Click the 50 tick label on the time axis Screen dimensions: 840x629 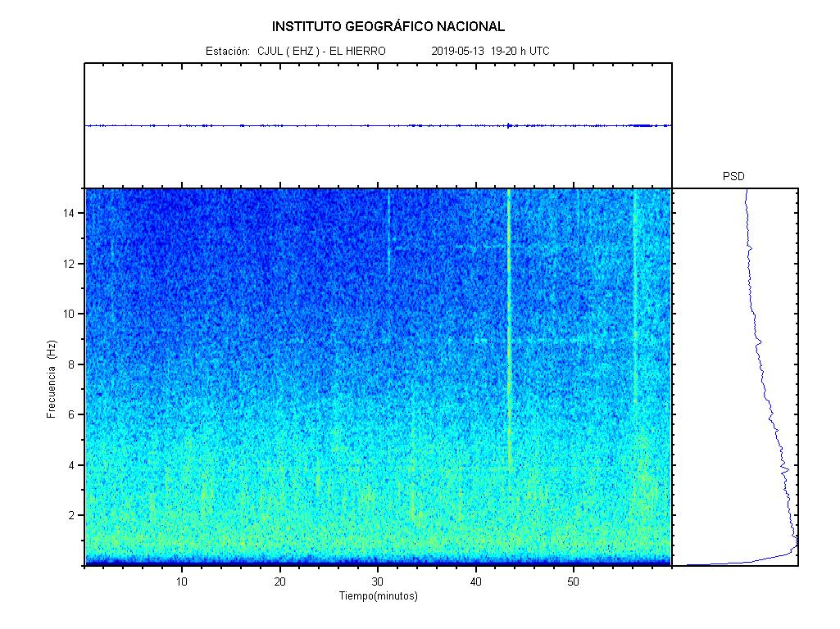coord(574,581)
